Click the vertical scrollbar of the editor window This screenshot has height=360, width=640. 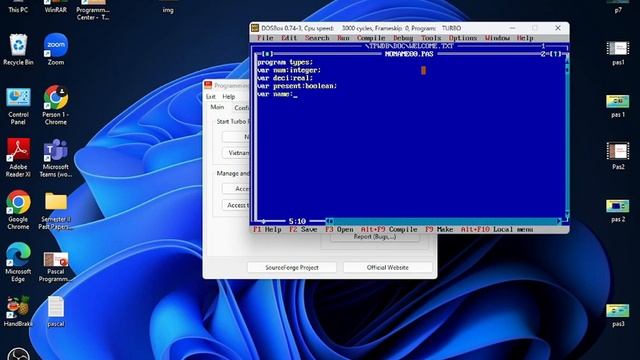pyautogui.click(x=567, y=137)
